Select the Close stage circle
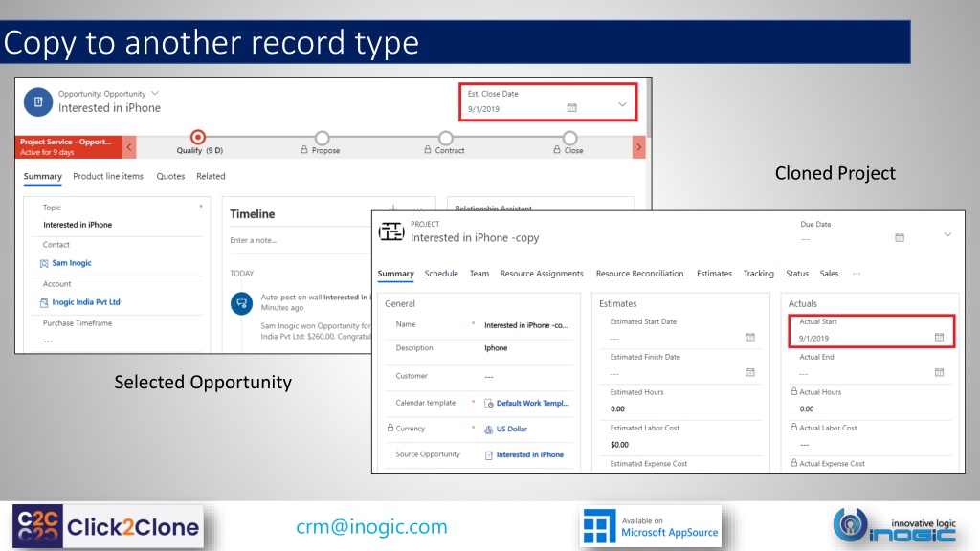The width and height of the screenshot is (980, 551). (570, 138)
